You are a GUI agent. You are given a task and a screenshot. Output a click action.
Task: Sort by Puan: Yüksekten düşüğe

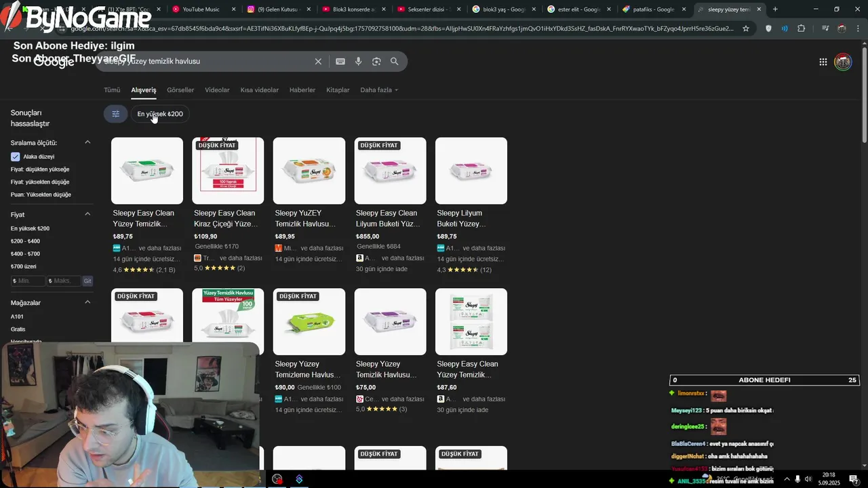click(41, 195)
